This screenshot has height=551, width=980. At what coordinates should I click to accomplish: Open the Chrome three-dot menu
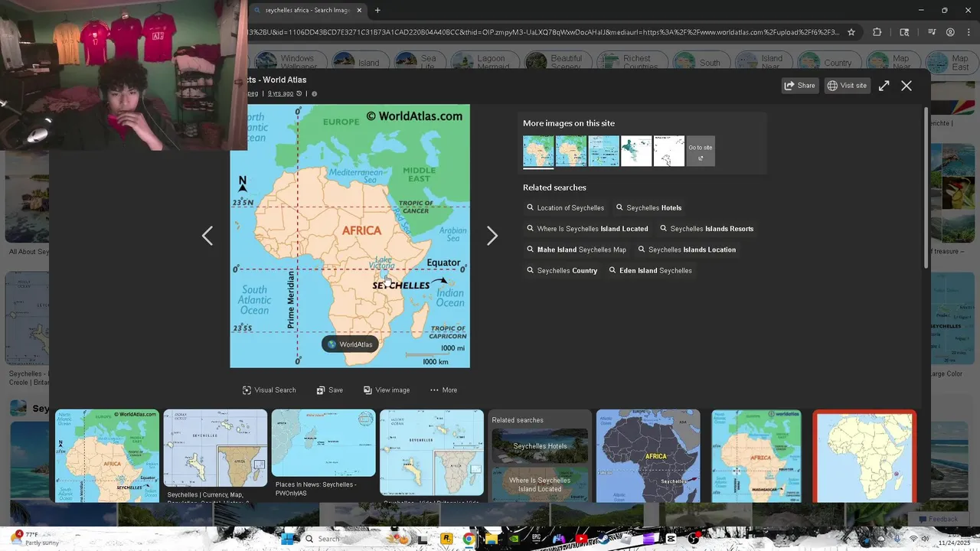969,32
